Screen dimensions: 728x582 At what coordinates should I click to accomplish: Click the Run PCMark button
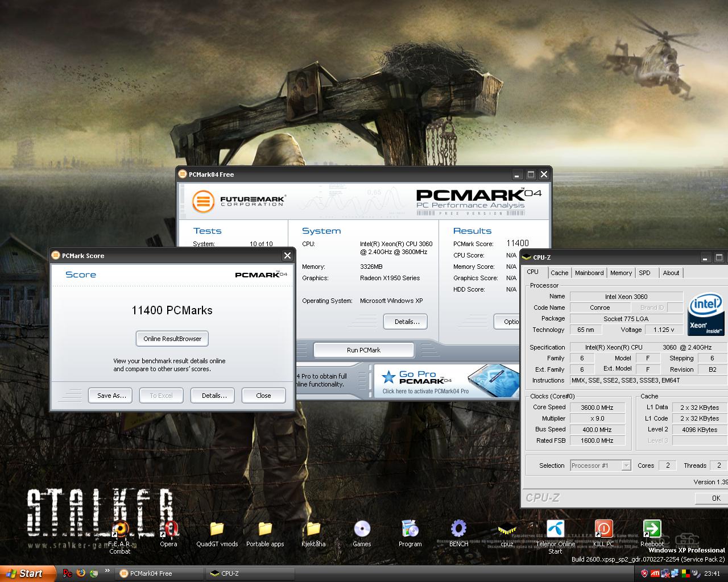363,350
